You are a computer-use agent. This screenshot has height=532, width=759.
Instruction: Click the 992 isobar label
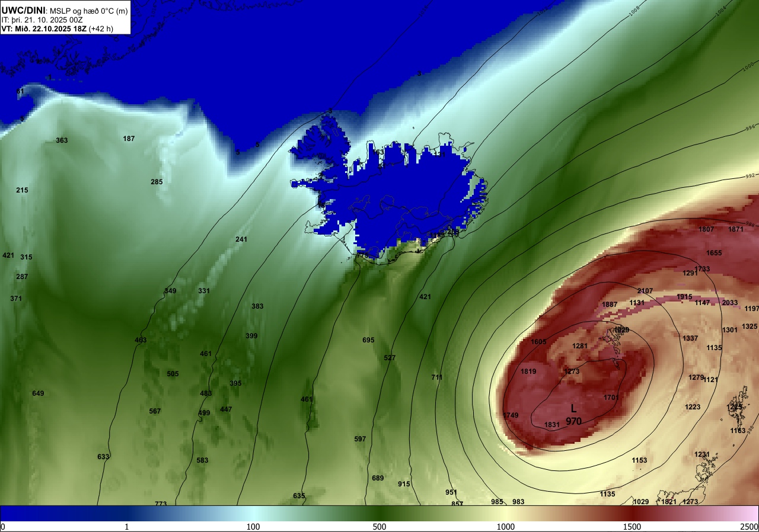(x=750, y=176)
